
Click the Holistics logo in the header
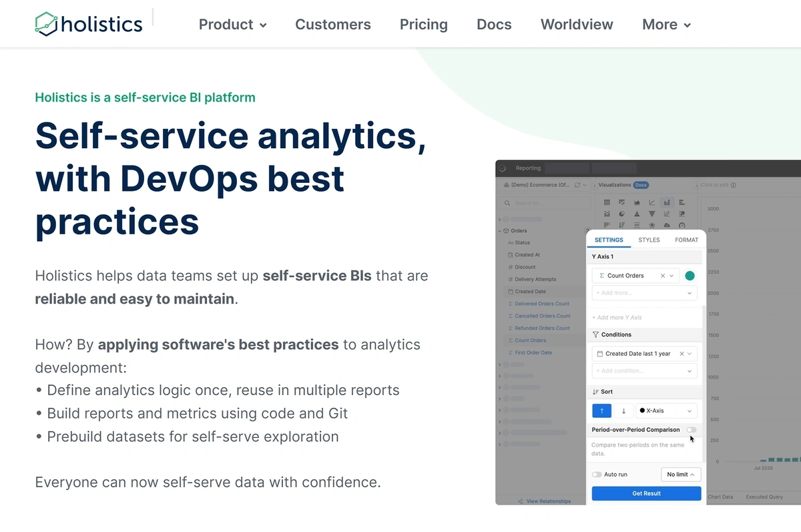click(x=89, y=24)
